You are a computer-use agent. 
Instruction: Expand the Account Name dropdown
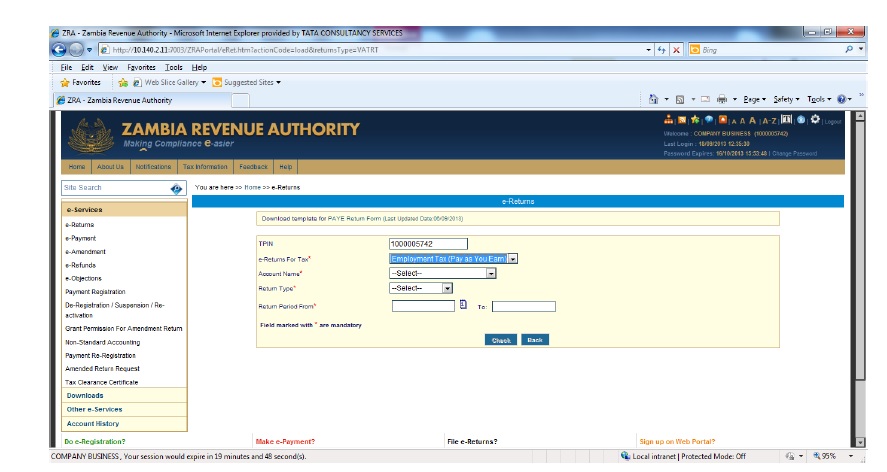pos(491,273)
